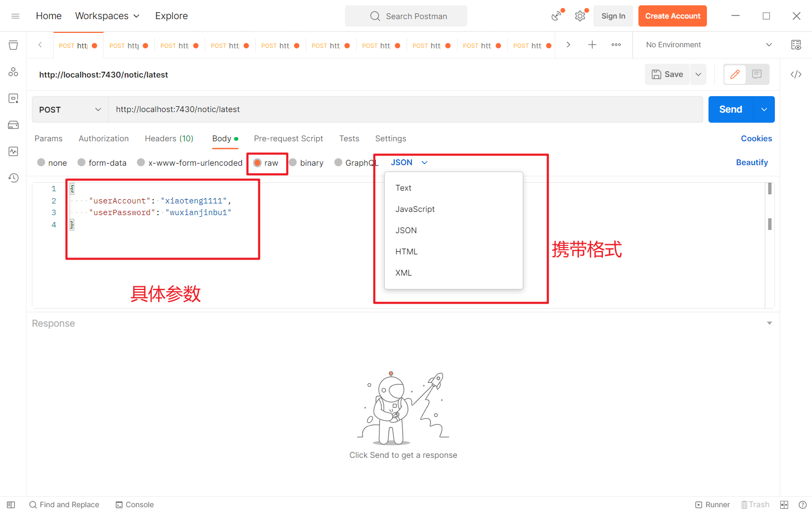The image size is (812, 512).
Task: Open the Settings gear menu
Action: pyautogui.click(x=580, y=16)
